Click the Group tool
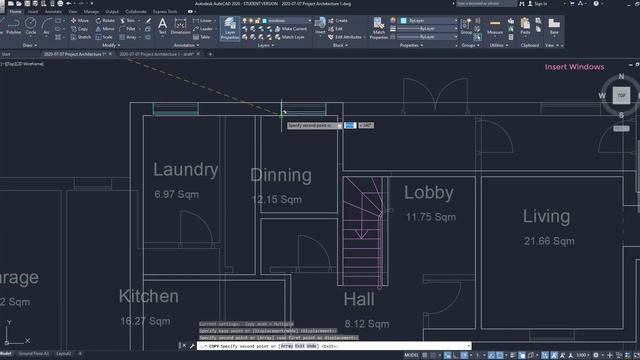This screenshot has width=640, height=360. pyautogui.click(x=466, y=26)
